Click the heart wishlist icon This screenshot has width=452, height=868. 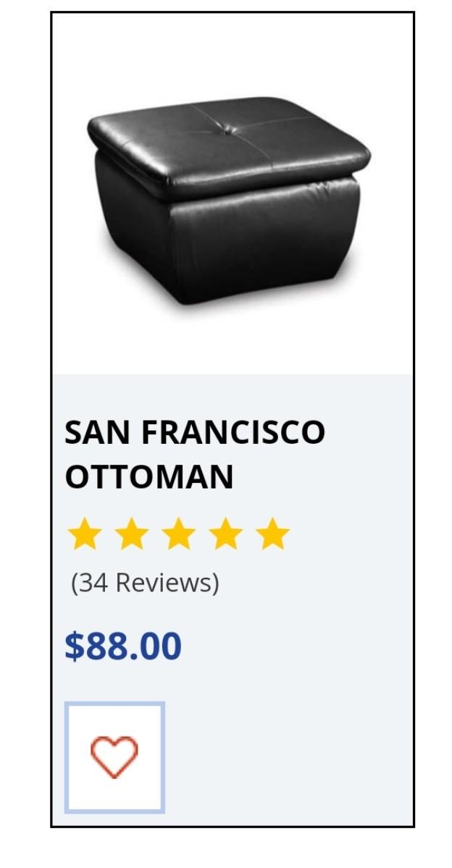click(114, 757)
